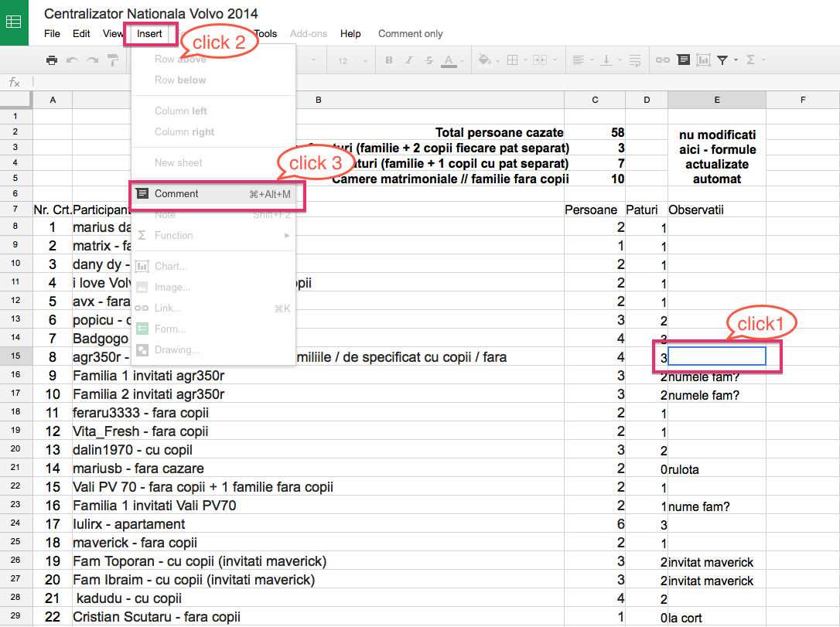
Task: Choose Column left in Insert menu
Action: 213,111
